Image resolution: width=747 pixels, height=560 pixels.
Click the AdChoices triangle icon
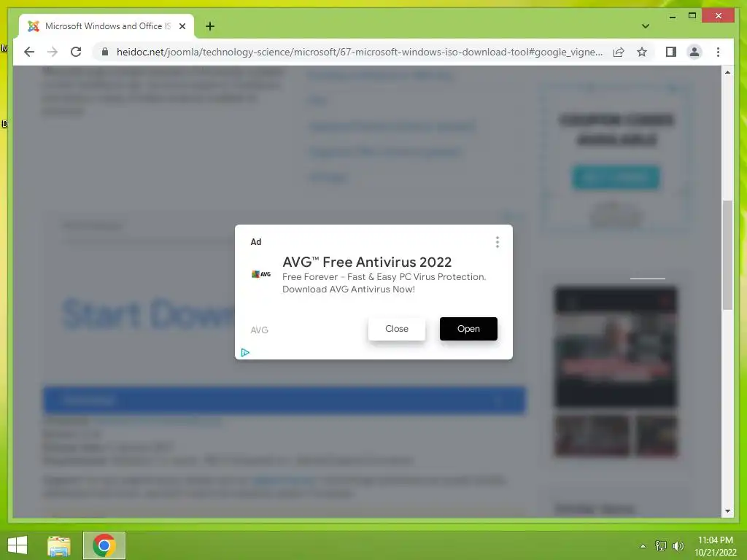coord(245,352)
